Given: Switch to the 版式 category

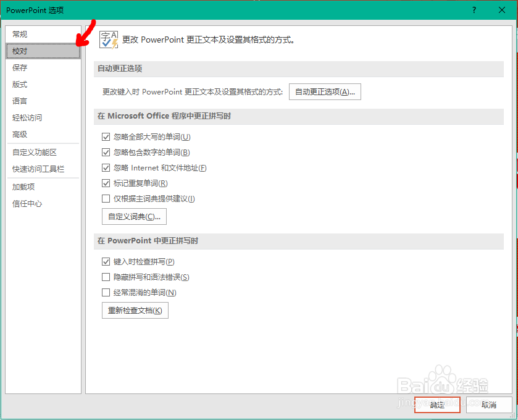Looking at the screenshot, I should (43, 85).
